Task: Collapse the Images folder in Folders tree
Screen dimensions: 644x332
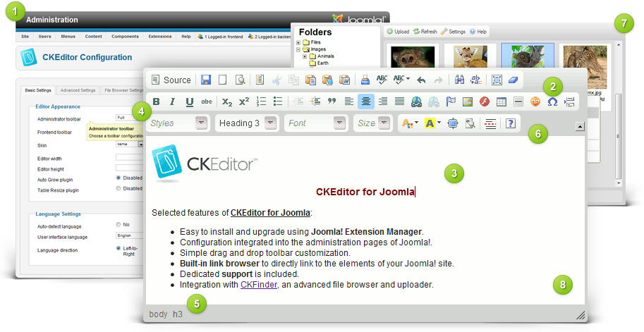Action: coord(298,49)
